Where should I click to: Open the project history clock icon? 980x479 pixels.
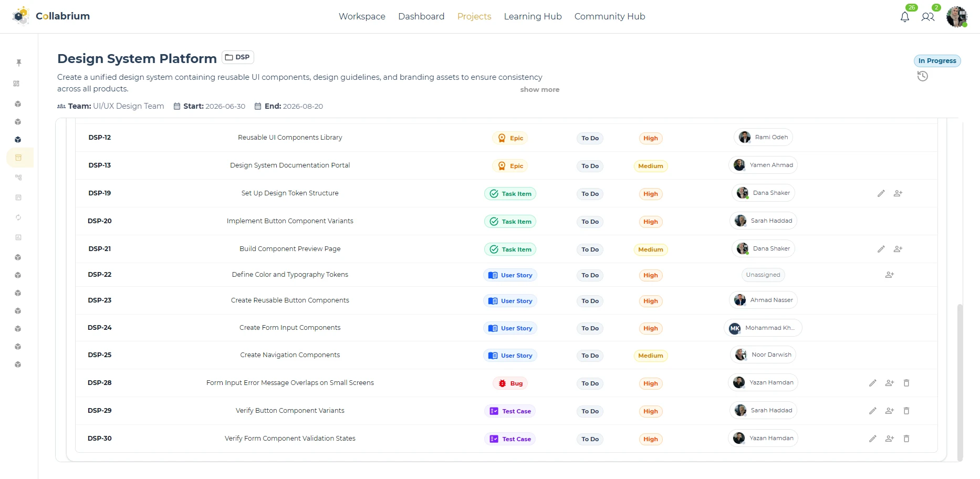pyautogui.click(x=922, y=76)
